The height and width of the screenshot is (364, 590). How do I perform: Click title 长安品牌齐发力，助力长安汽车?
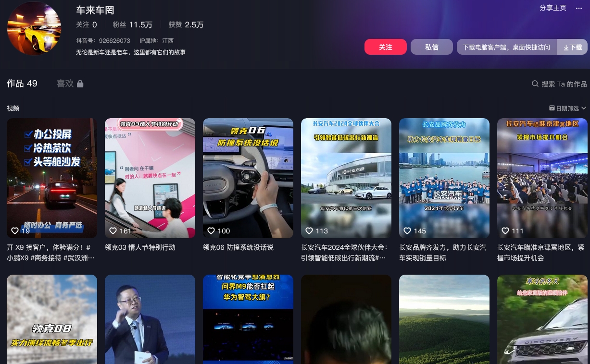443,253
